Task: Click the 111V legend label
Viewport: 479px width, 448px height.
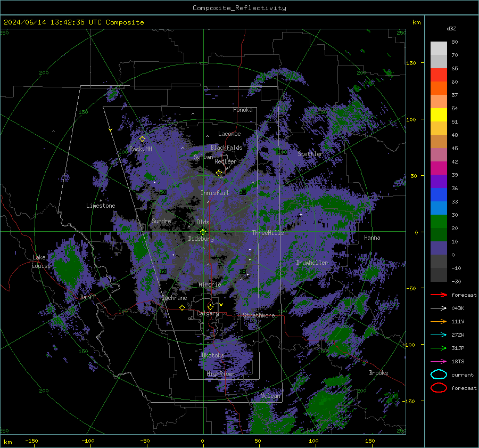Action: point(458,321)
